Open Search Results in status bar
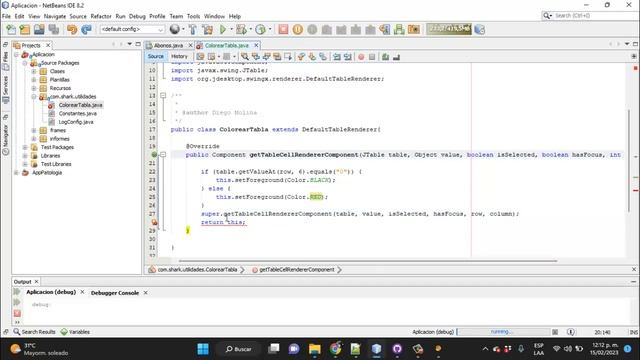Screen dimensions: 640x360 [34, 332]
